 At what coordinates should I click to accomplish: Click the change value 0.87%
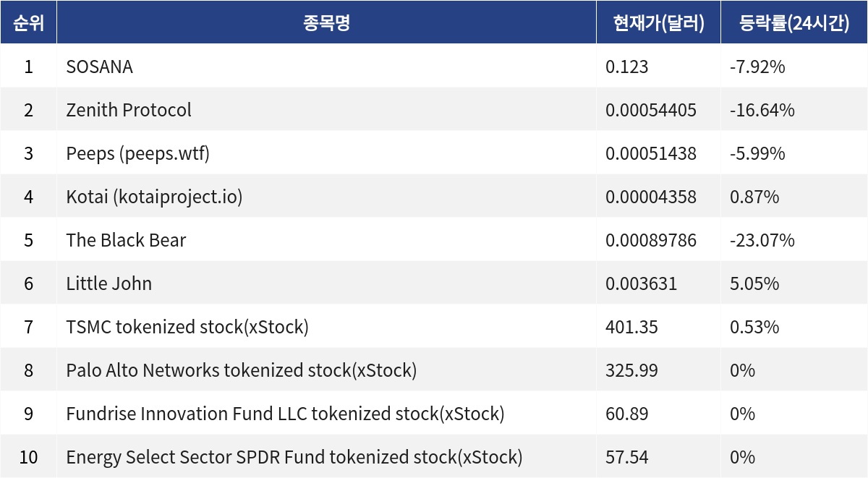(754, 197)
